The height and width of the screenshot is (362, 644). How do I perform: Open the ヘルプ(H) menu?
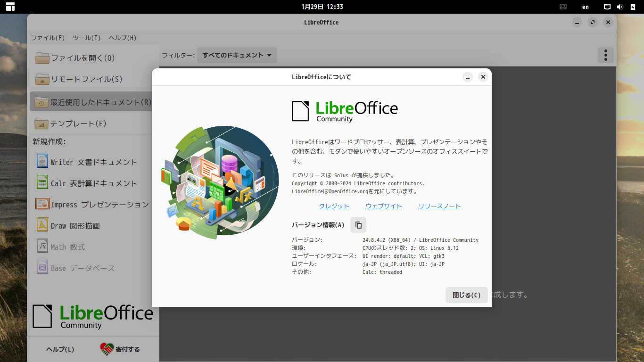coord(123,38)
